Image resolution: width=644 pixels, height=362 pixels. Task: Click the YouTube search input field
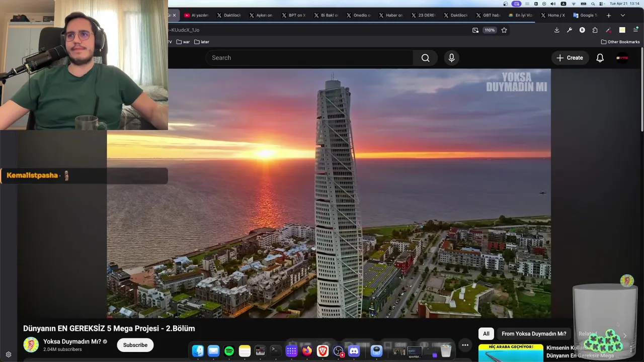pyautogui.click(x=309, y=58)
